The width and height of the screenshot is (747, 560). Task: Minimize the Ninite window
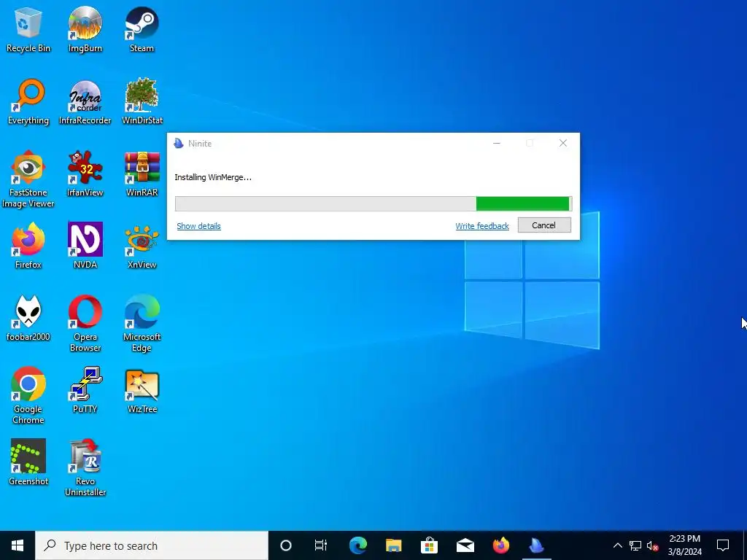496,144
